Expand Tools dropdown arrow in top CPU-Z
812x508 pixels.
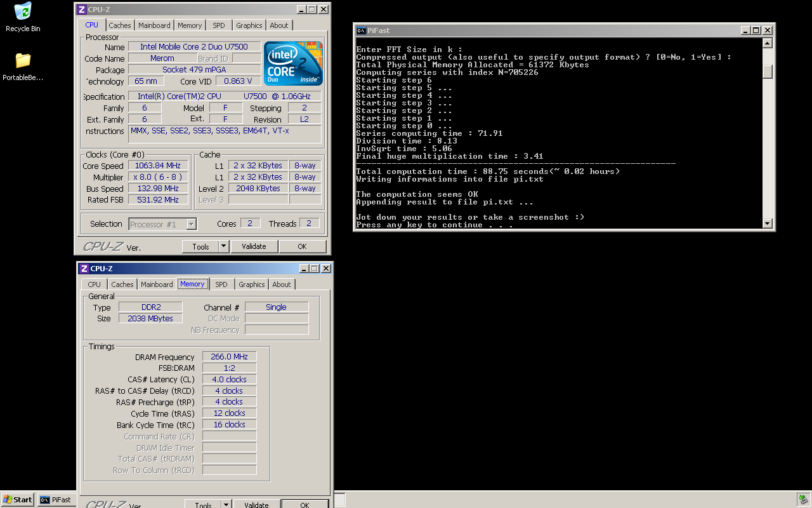click(223, 246)
